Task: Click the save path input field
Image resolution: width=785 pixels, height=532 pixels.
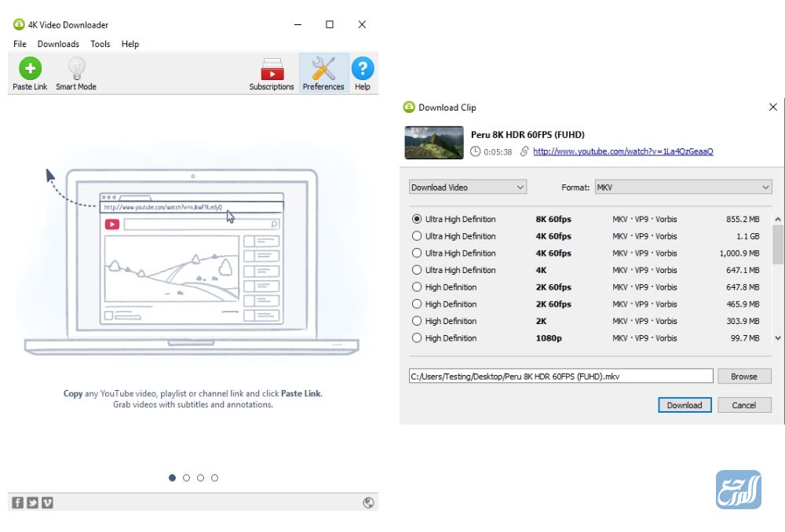Action: (560, 376)
